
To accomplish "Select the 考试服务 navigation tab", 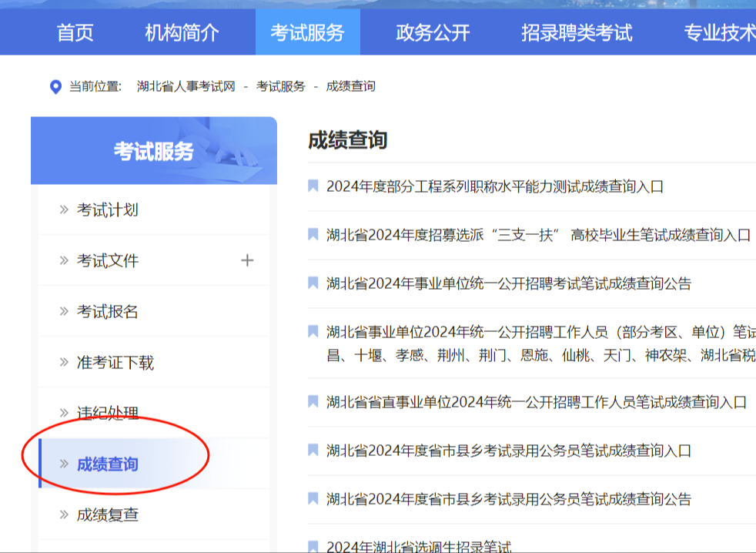I will 307,33.
